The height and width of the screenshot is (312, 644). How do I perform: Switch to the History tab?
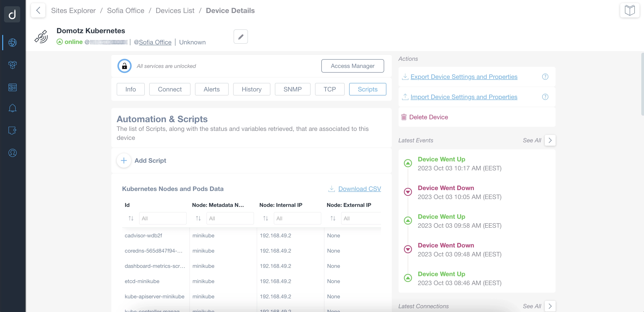[x=252, y=89]
